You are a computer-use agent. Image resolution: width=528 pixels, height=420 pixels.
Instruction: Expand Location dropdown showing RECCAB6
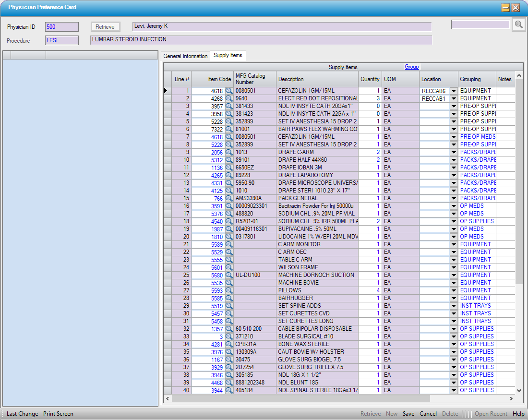[x=453, y=91]
